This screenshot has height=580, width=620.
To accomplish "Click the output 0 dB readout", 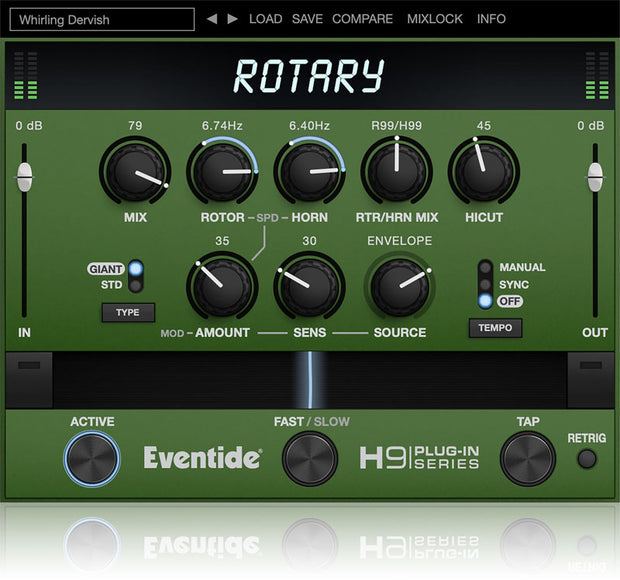I will (x=591, y=126).
